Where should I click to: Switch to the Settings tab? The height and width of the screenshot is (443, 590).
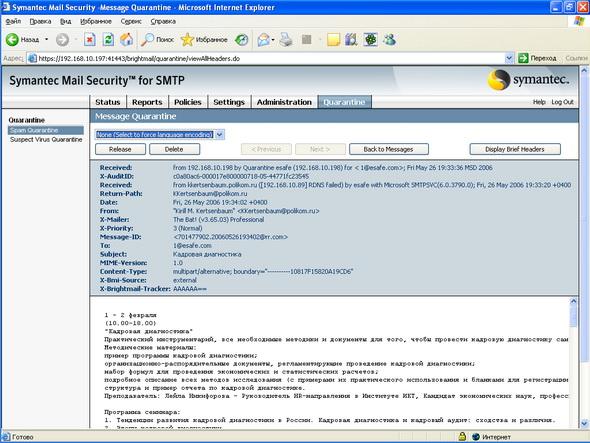pos(229,102)
